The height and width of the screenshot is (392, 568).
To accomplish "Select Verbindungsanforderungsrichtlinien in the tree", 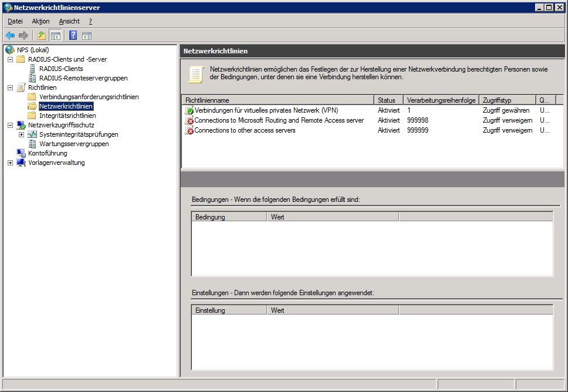I will (x=89, y=97).
